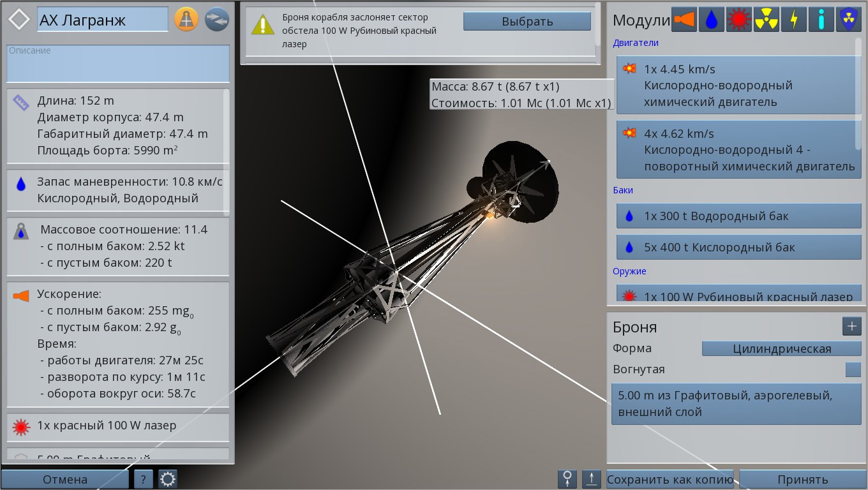Click the plus icon to add armor layer
868x490 pixels.
tap(852, 326)
